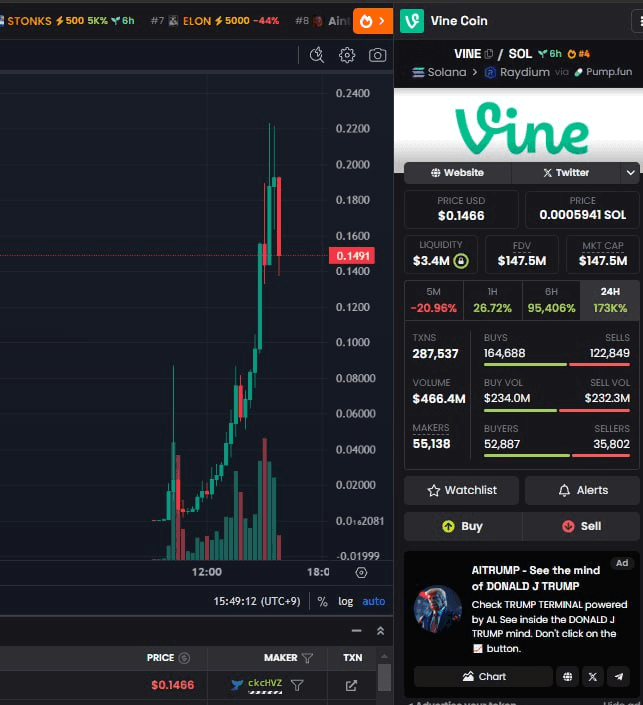The width and height of the screenshot is (643, 705).
Task: Click PRICE column currency toggle icon
Action: click(184, 658)
